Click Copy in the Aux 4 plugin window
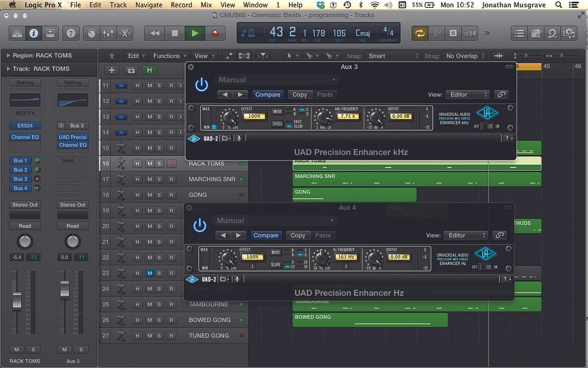588x368 pixels. (x=298, y=235)
